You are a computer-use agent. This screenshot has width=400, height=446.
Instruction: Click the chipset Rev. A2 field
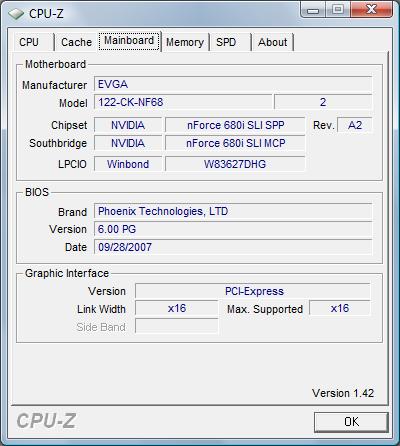(x=355, y=125)
